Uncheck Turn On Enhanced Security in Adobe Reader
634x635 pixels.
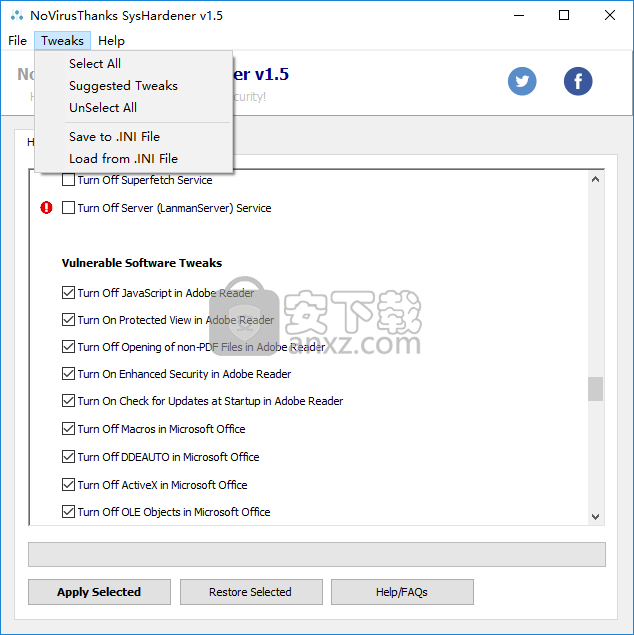pyautogui.click(x=68, y=373)
